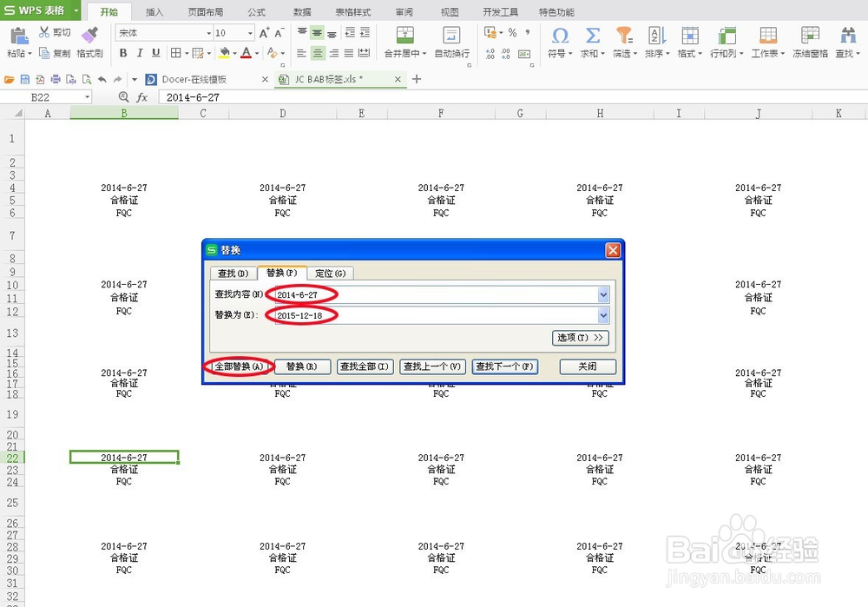Open the font size 10 dropdown
The width and height of the screenshot is (868, 607).
pos(250,33)
